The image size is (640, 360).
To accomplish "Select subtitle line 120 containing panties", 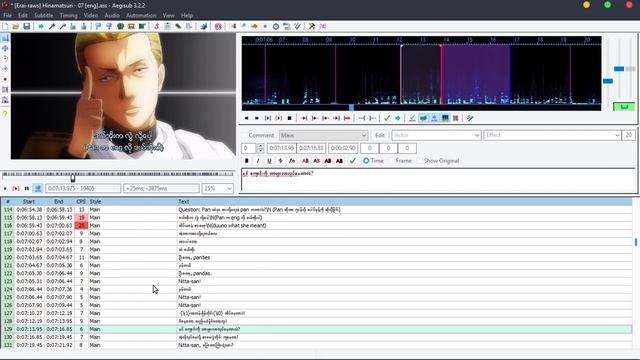I will [x=316, y=258].
